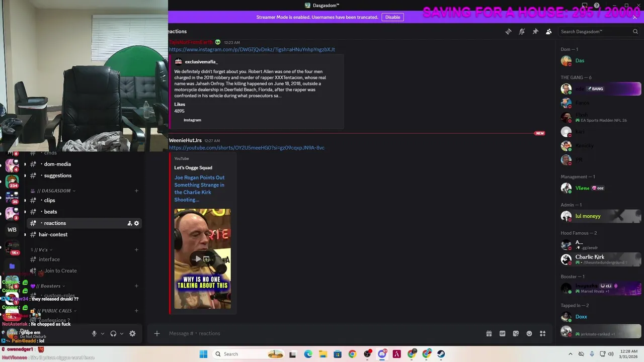Create channel in Boosters category plus icon
The width and height of the screenshot is (644, 362).
point(136,286)
